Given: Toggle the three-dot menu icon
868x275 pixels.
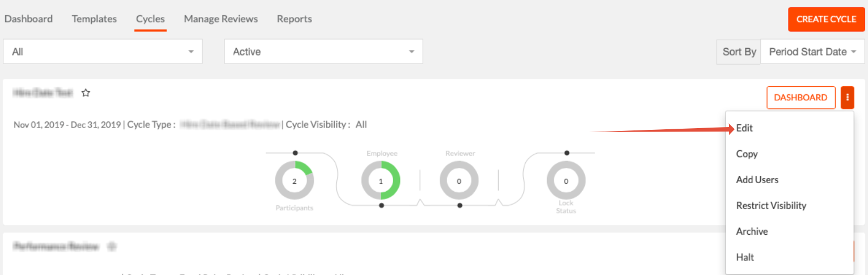Looking at the screenshot, I should click(x=848, y=98).
